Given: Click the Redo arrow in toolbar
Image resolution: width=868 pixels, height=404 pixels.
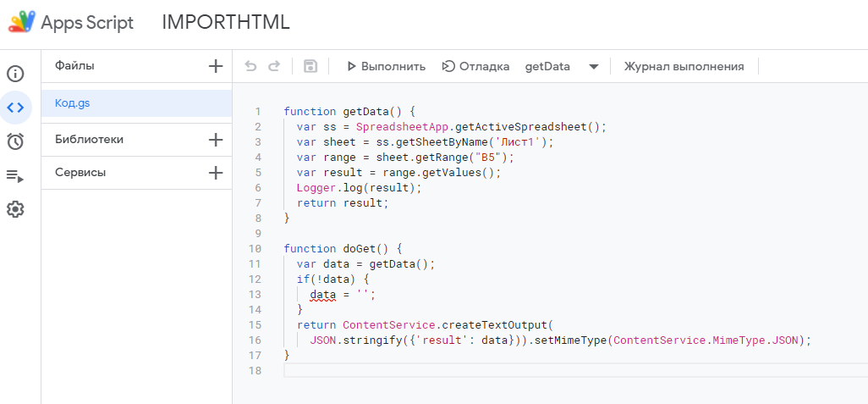Looking at the screenshot, I should click(274, 67).
